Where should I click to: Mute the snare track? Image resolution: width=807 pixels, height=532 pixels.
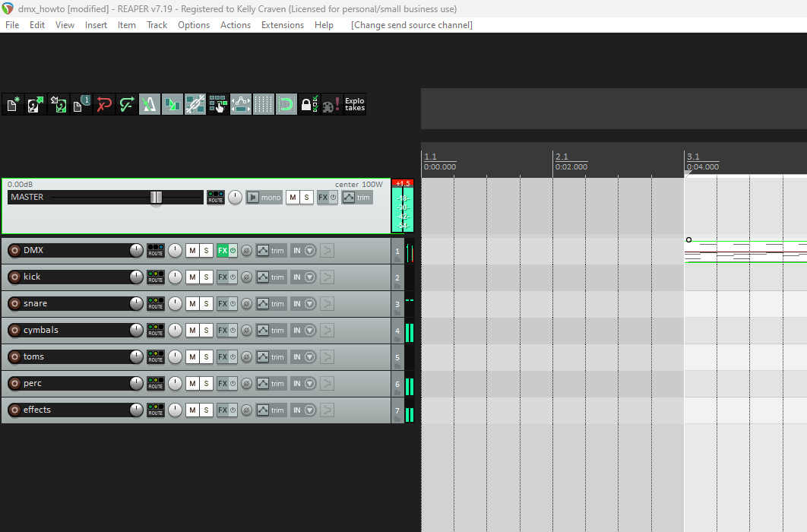coord(192,303)
